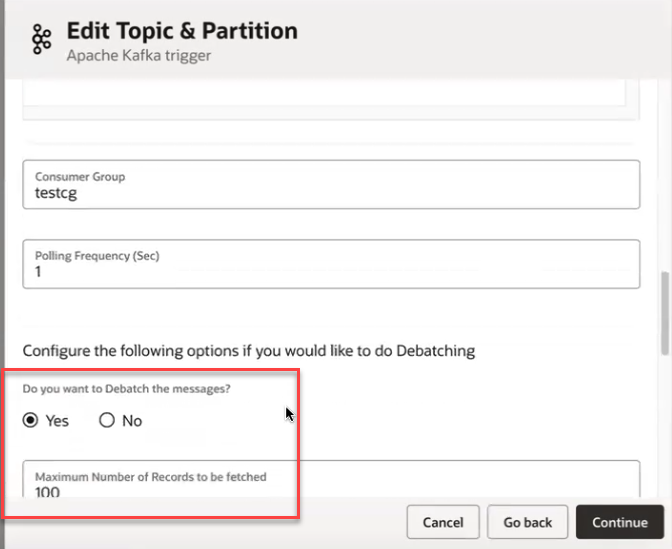Click the Apache Kafka trigger subtitle
The width and height of the screenshot is (672, 549).
click(x=138, y=56)
